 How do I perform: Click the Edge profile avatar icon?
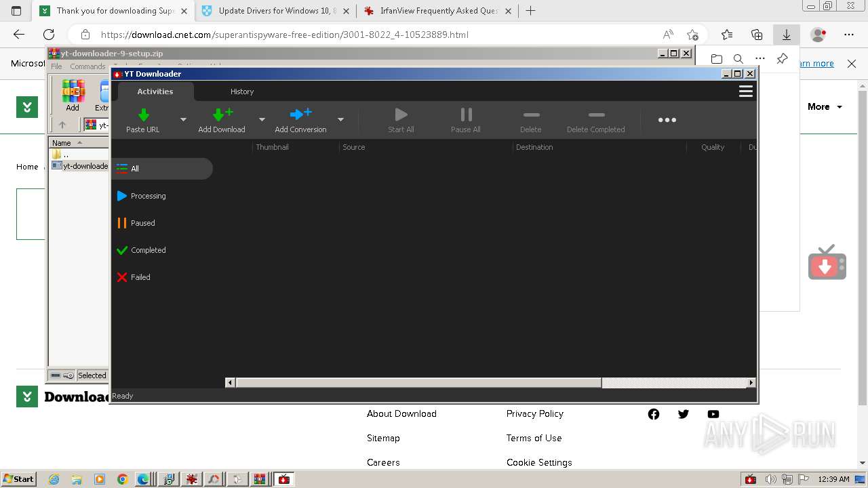tap(818, 35)
